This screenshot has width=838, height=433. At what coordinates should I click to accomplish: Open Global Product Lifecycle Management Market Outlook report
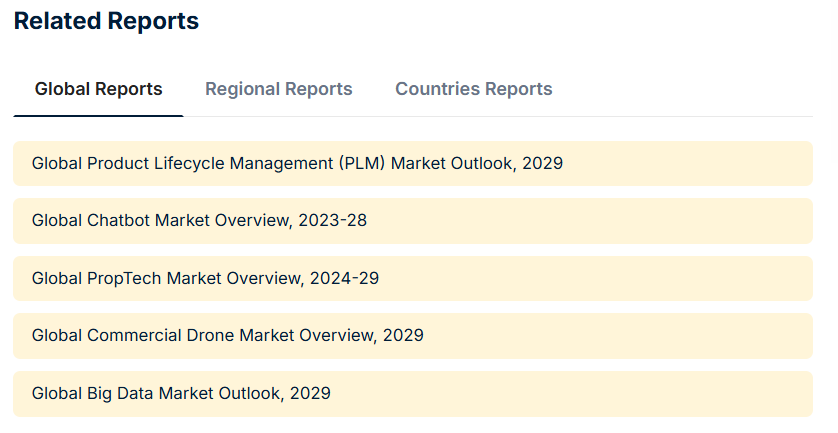297,163
